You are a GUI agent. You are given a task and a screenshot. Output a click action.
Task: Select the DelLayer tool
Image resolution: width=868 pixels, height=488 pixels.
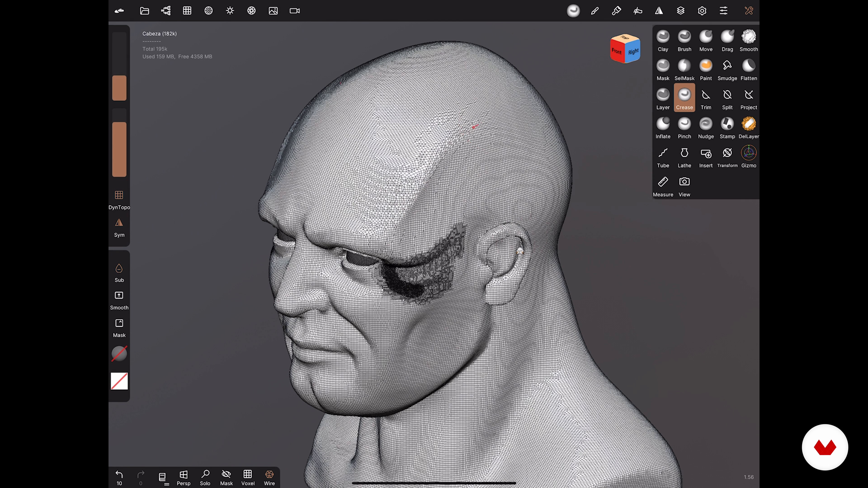pos(749,128)
